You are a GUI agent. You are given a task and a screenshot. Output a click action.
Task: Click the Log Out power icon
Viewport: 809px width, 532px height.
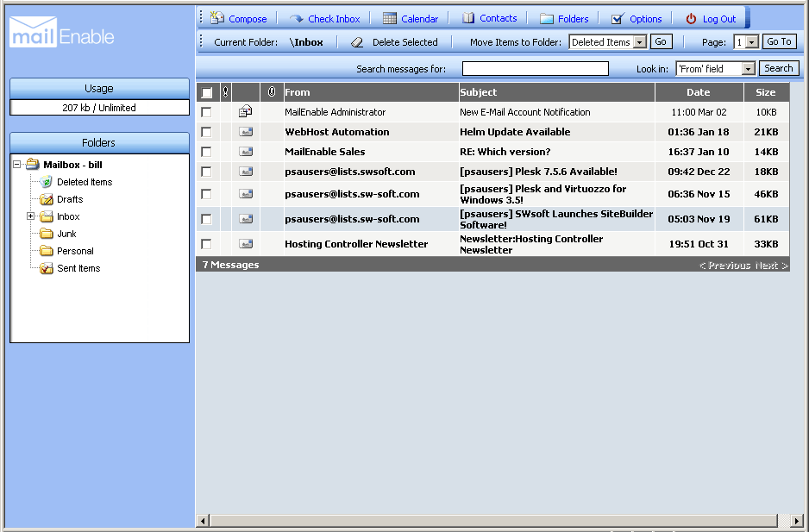point(689,16)
